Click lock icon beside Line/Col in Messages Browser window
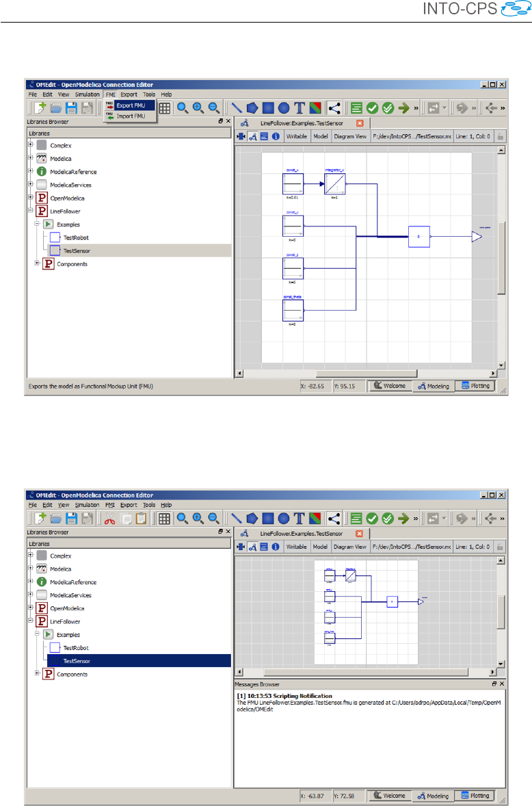The image size is (532, 806). (500, 547)
